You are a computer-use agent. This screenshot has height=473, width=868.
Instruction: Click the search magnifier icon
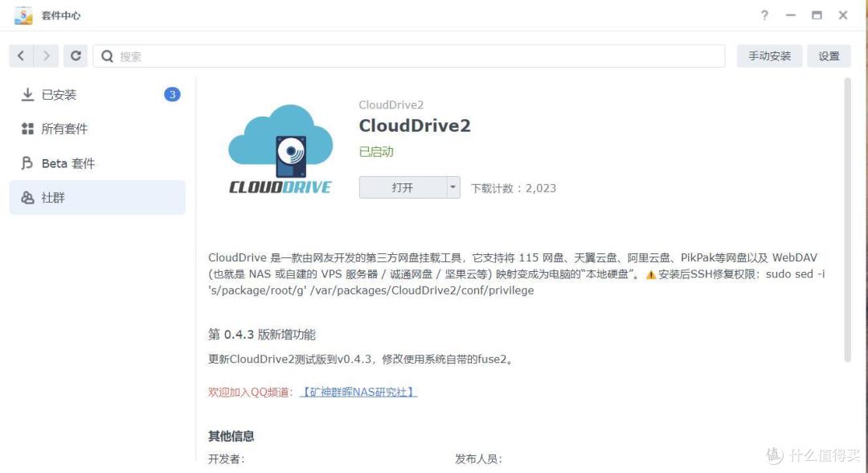(x=105, y=56)
